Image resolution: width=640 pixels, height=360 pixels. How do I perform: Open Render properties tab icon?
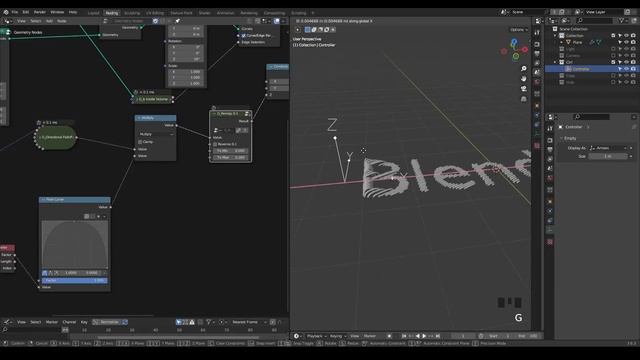(550, 140)
